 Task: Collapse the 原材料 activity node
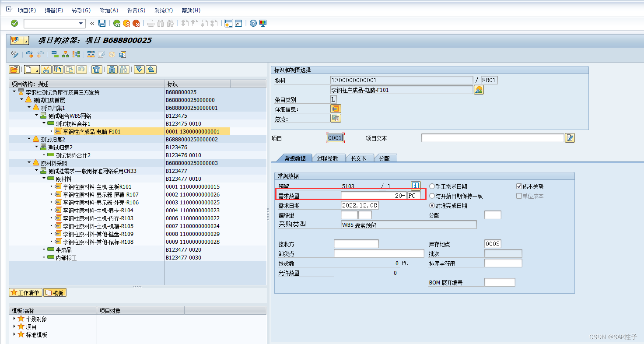(44, 179)
